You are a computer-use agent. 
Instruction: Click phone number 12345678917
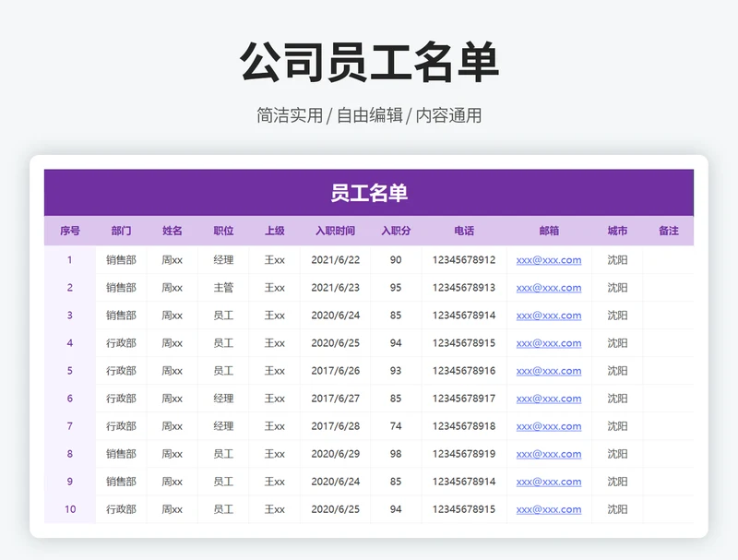coord(464,399)
